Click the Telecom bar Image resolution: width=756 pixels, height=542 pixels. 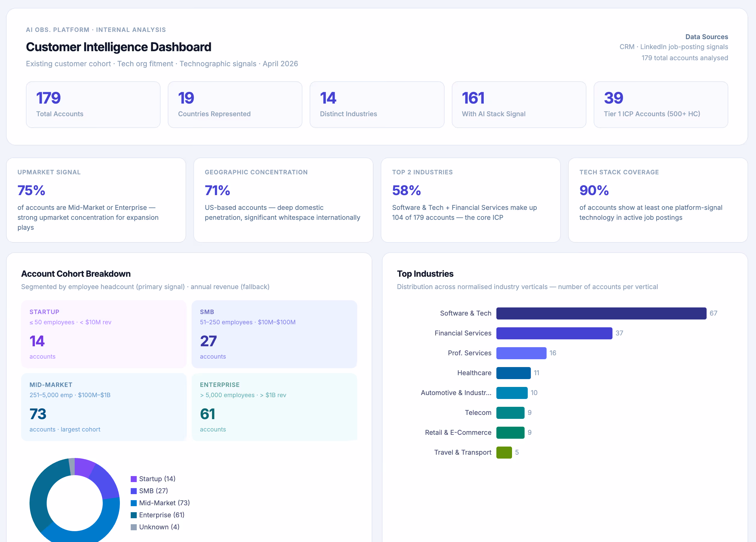(x=510, y=413)
